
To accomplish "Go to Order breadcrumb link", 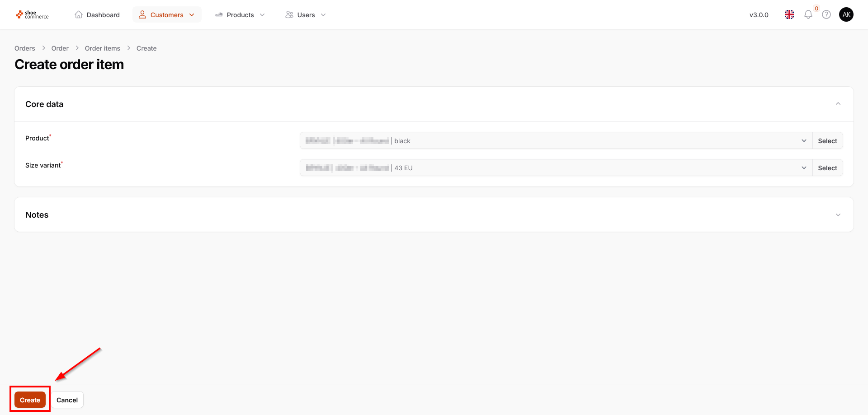I will [60, 48].
